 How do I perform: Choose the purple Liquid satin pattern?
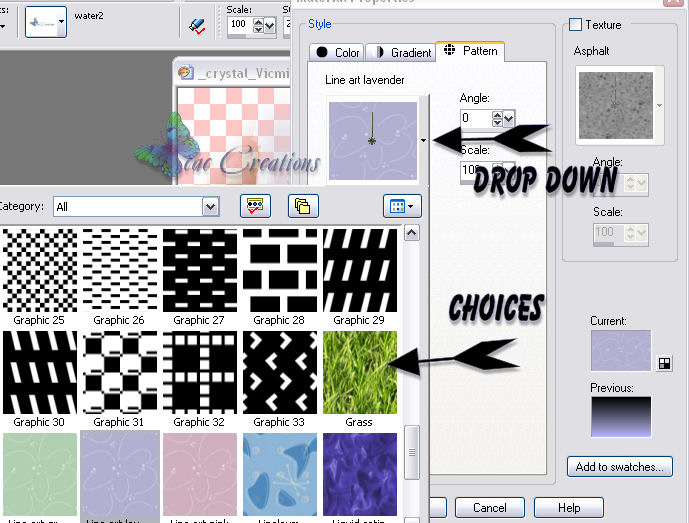pyautogui.click(x=359, y=475)
